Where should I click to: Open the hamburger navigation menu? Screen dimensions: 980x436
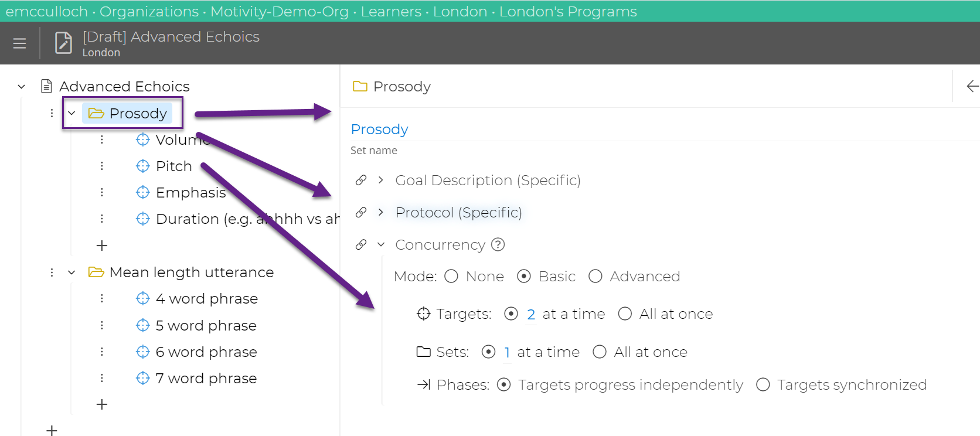tap(19, 43)
